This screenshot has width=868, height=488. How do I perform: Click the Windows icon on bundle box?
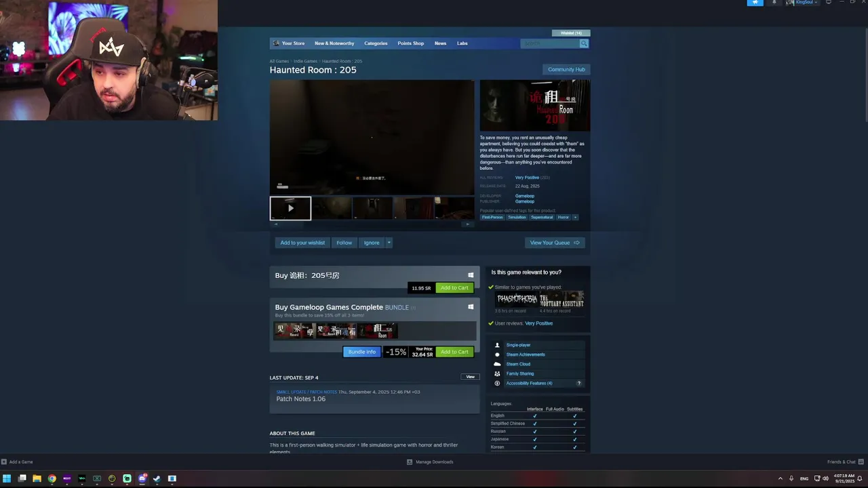point(471,307)
